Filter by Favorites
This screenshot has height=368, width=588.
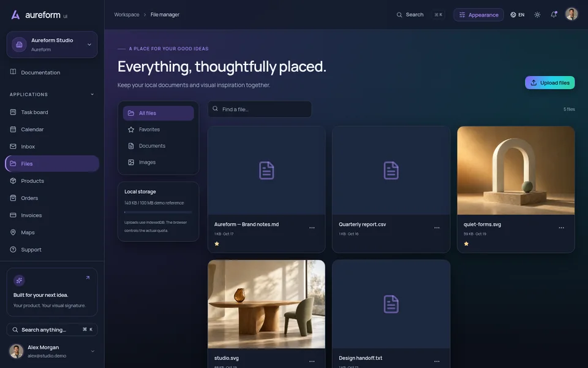click(158, 129)
